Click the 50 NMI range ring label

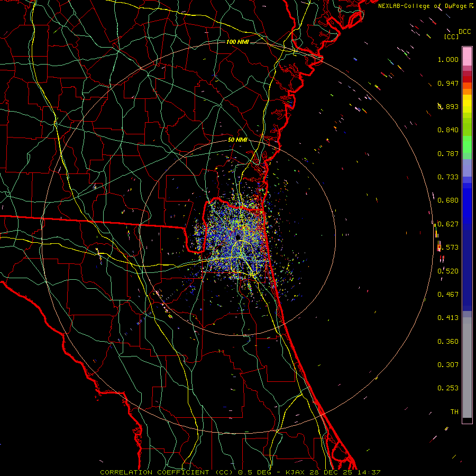237,140
